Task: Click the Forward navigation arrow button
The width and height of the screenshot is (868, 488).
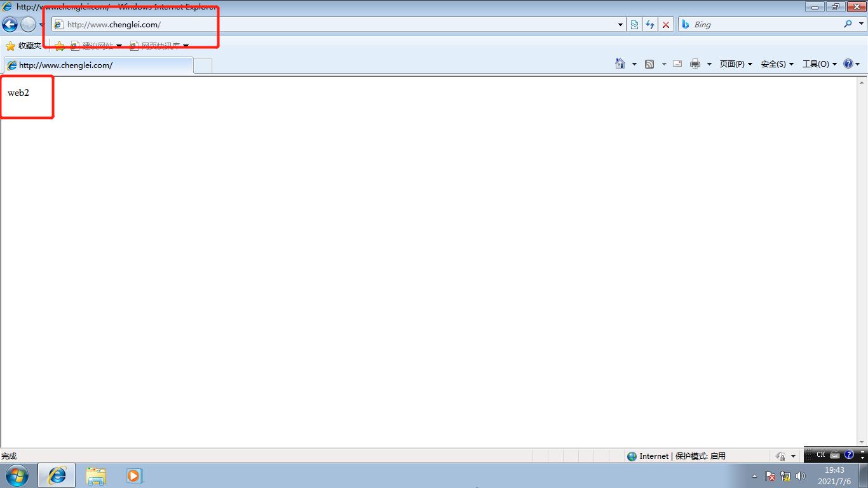Action: coord(28,25)
